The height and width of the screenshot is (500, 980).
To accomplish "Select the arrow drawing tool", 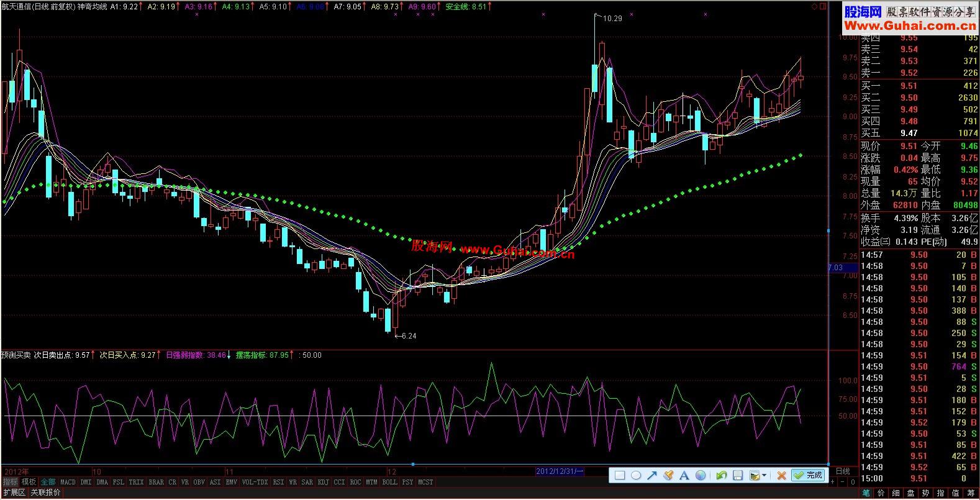I will (x=652, y=475).
